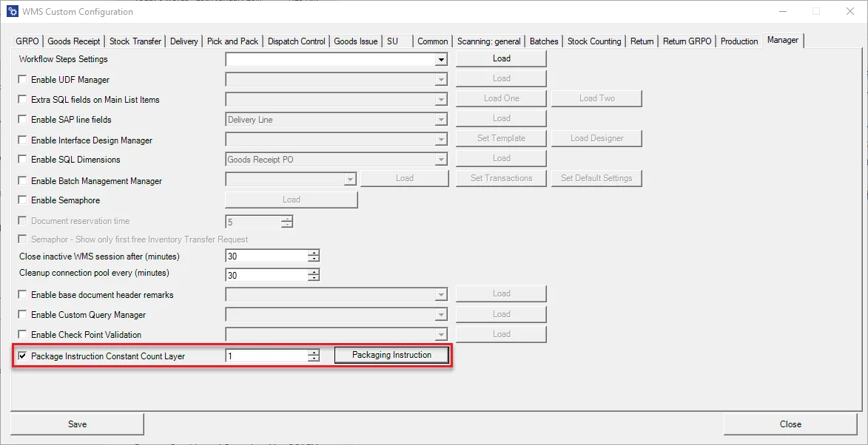Decrease cleanup connection pool minutes
Image resolution: width=868 pixels, height=445 pixels.
[314, 279]
